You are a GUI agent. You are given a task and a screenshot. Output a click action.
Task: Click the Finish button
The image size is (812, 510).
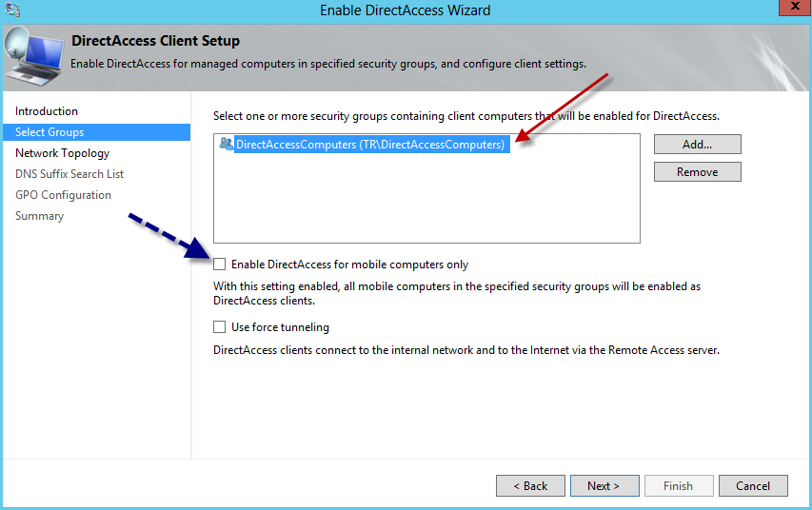tap(678, 486)
